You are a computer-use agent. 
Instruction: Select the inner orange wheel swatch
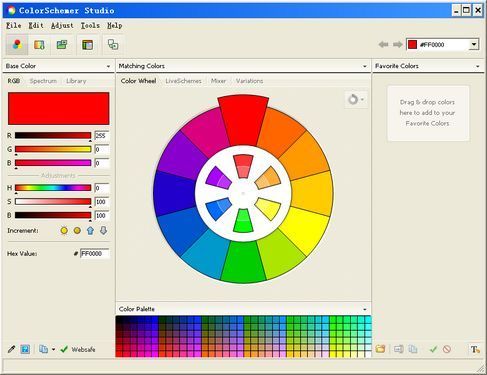click(268, 178)
